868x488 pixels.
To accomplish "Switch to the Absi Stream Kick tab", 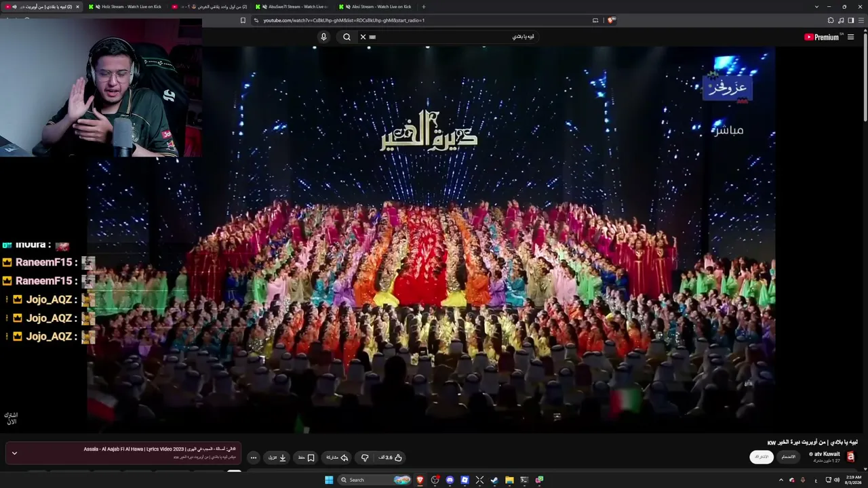I will pyautogui.click(x=376, y=7).
